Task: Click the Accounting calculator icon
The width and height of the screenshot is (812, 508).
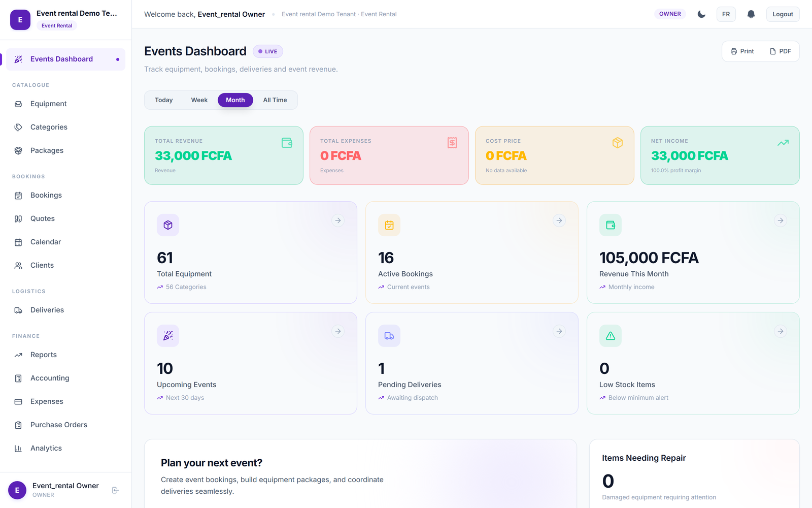Action: coord(18,378)
